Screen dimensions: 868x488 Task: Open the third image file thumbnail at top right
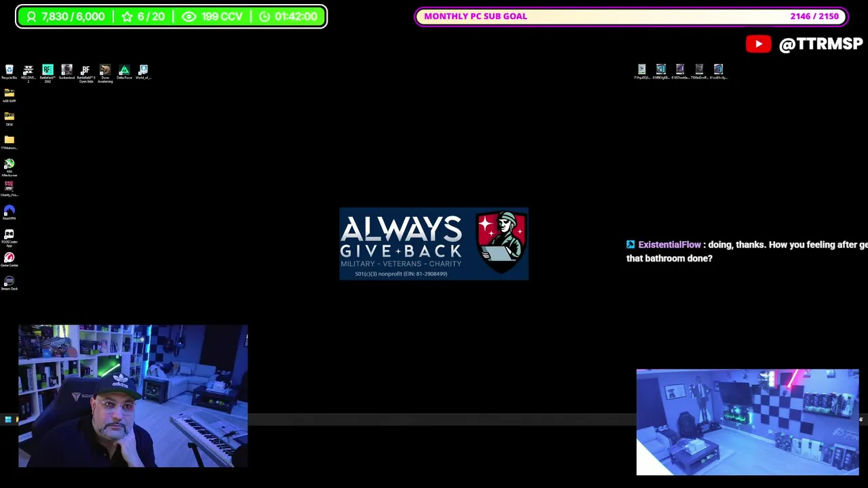680,71
